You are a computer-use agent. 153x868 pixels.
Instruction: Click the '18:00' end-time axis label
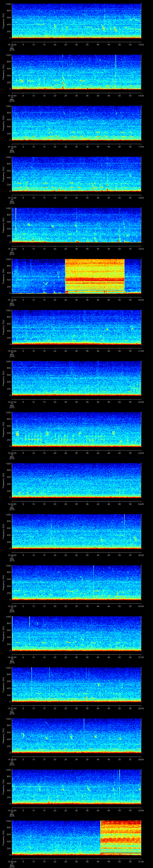point(141,198)
